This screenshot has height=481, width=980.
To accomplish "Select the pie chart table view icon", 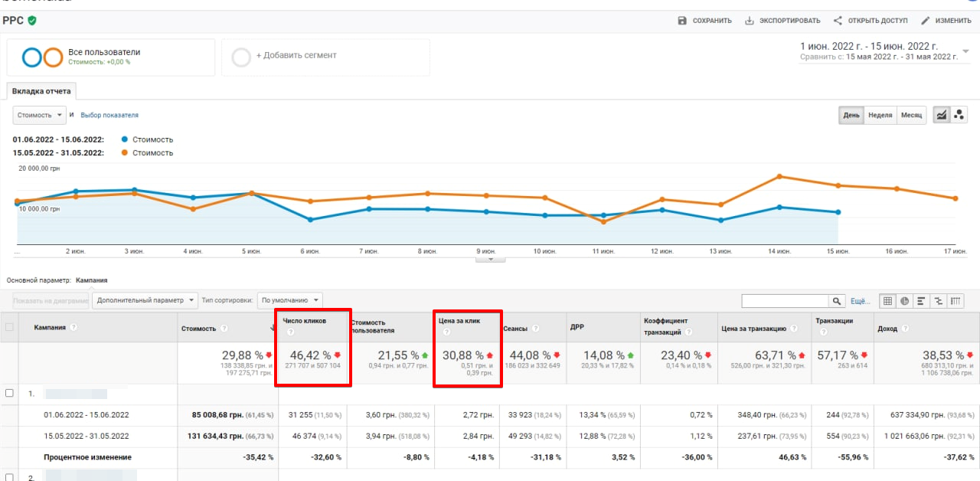I will 905,302.
